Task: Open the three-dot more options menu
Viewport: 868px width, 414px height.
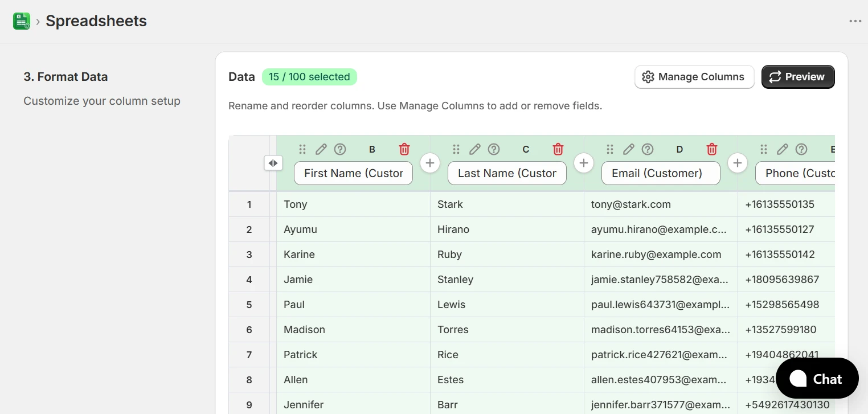Action: pyautogui.click(x=855, y=21)
